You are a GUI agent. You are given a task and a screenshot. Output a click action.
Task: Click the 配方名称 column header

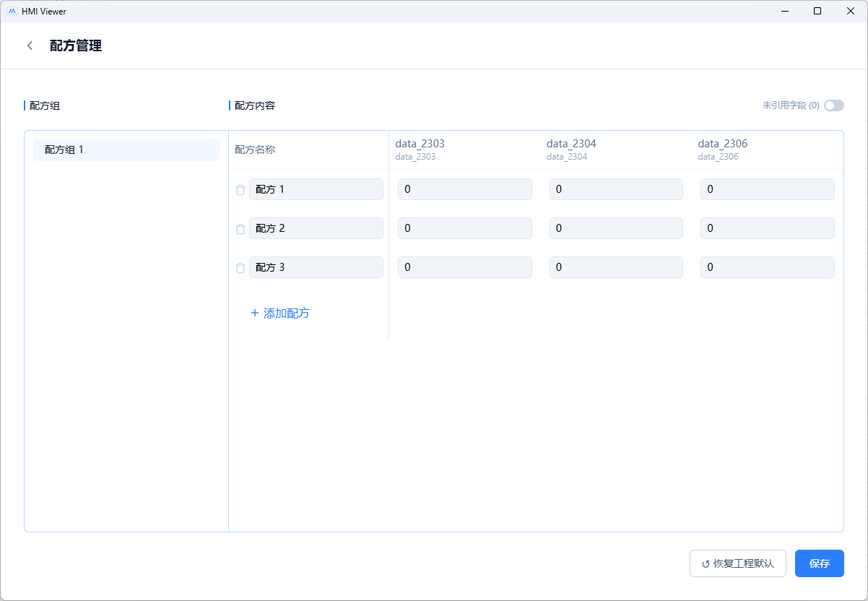(255, 150)
